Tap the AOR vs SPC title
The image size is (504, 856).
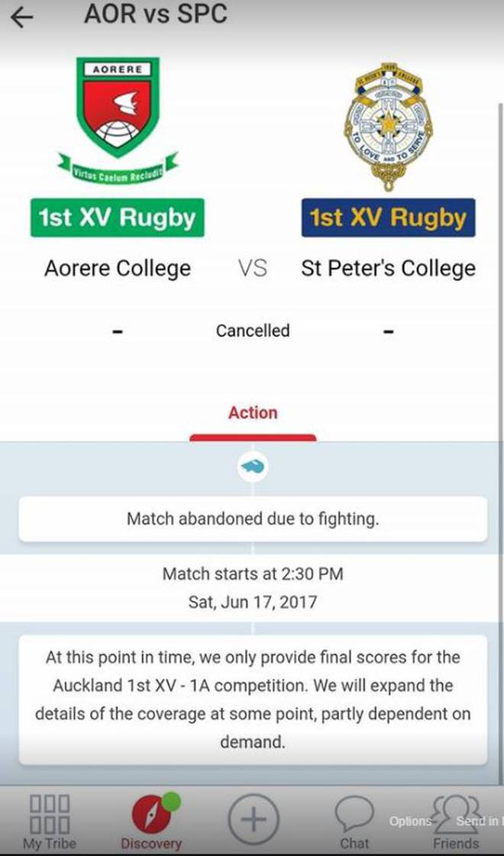pos(156,14)
